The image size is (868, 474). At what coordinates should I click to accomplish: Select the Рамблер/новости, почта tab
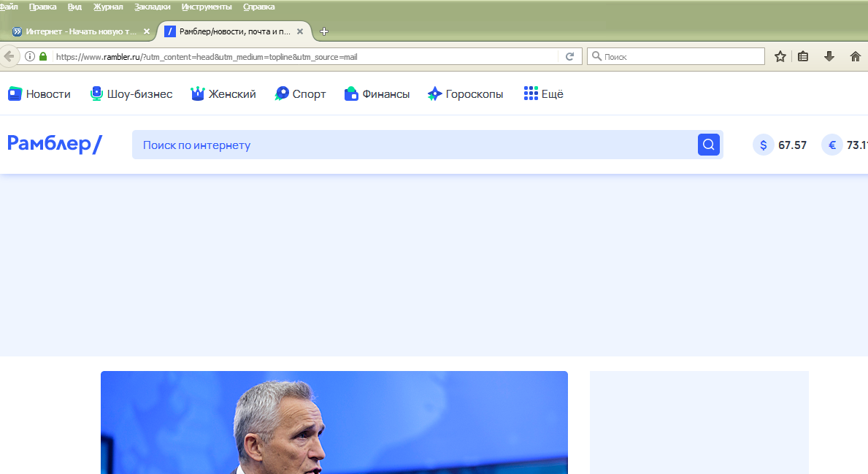[x=234, y=31]
